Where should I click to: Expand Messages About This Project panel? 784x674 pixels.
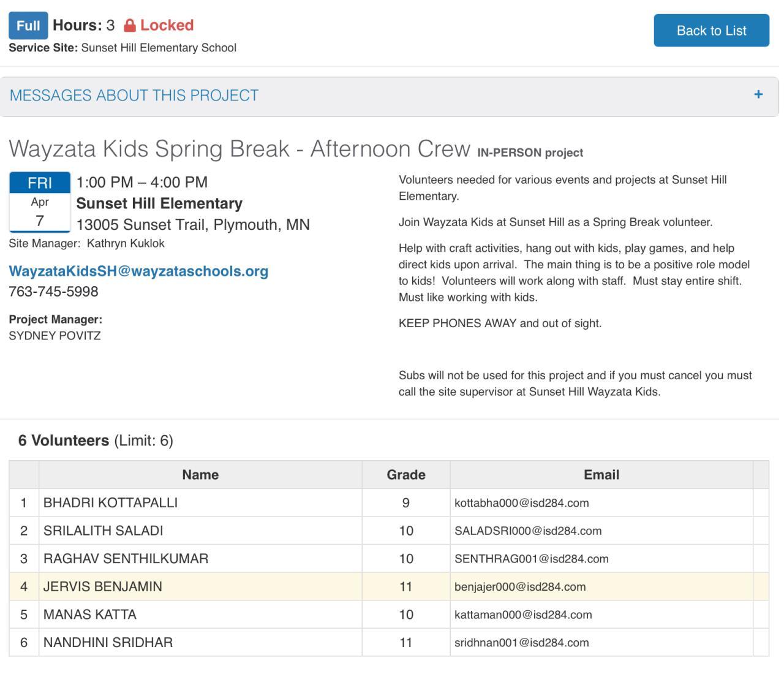click(134, 96)
